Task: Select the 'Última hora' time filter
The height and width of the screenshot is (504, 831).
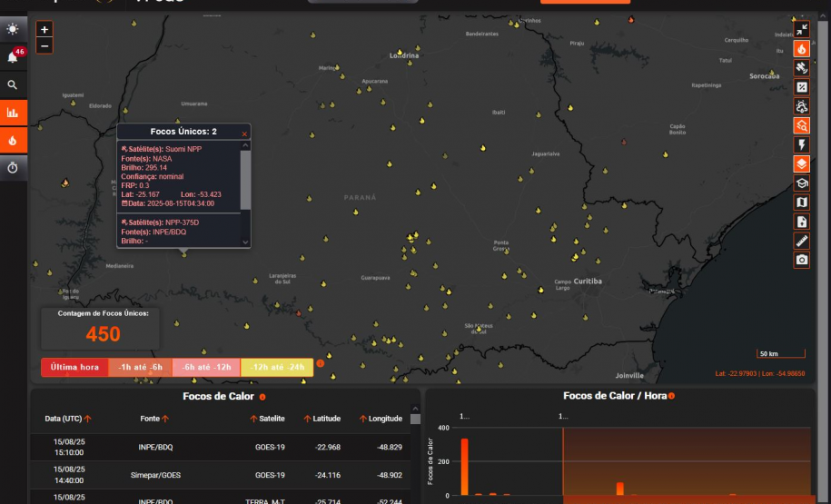Action: tap(74, 367)
